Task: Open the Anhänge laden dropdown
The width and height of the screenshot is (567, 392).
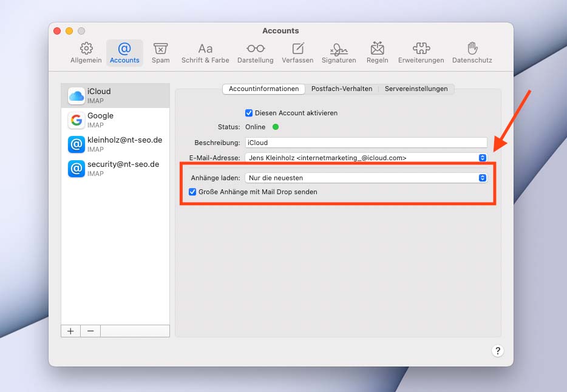Action: point(366,178)
